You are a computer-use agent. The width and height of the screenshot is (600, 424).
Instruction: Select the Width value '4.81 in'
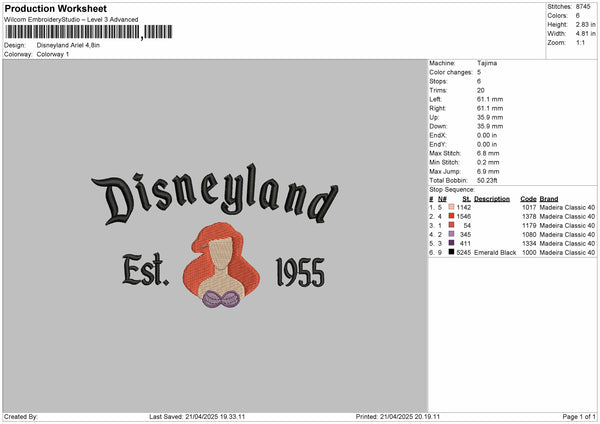pyautogui.click(x=585, y=34)
